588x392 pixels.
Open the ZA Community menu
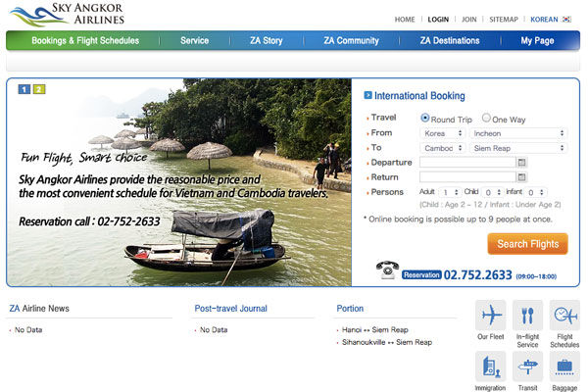pyautogui.click(x=352, y=40)
